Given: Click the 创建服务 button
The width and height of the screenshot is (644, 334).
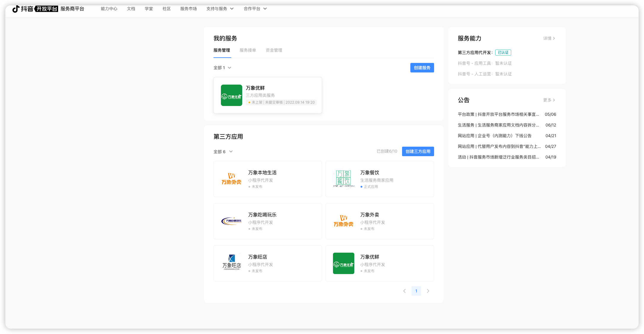Looking at the screenshot, I should pyautogui.click(x=422, y=68).
